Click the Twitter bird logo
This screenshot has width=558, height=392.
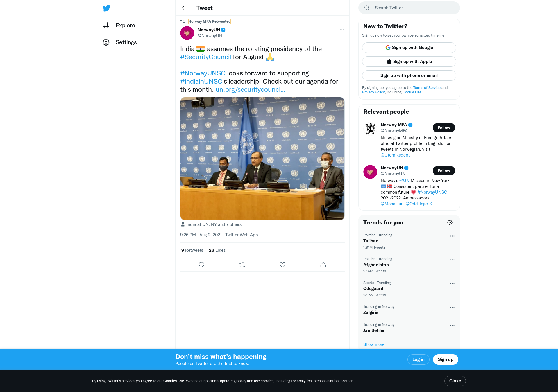click(x=106, y=8)
